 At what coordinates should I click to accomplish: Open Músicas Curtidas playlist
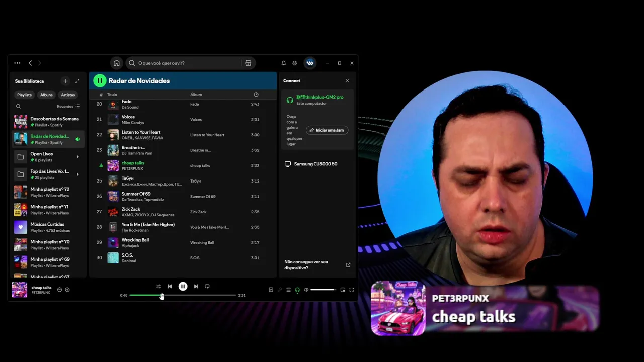click(x=48, y=227)
